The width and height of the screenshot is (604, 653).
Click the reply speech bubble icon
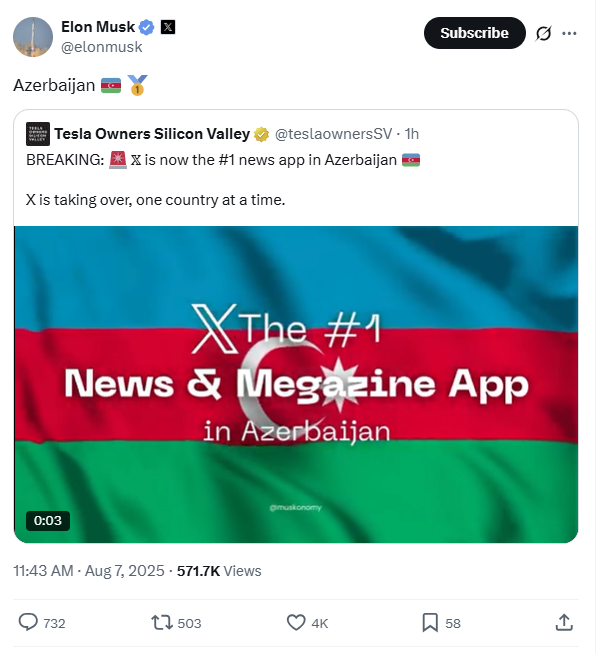pos(29,622)
